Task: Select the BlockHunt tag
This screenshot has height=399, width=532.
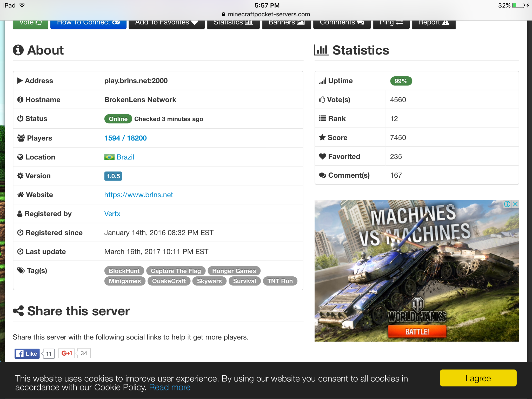Action: pos(124,271)
